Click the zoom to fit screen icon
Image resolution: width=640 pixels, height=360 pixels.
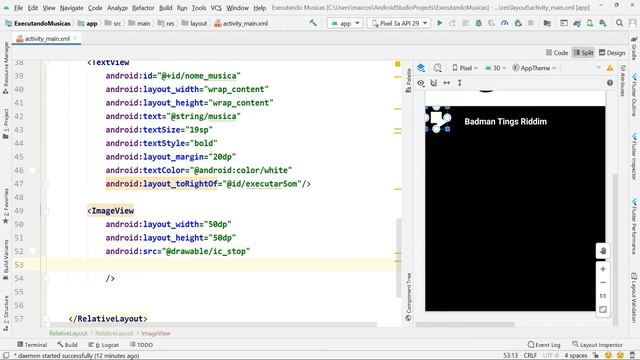[603, 309]
